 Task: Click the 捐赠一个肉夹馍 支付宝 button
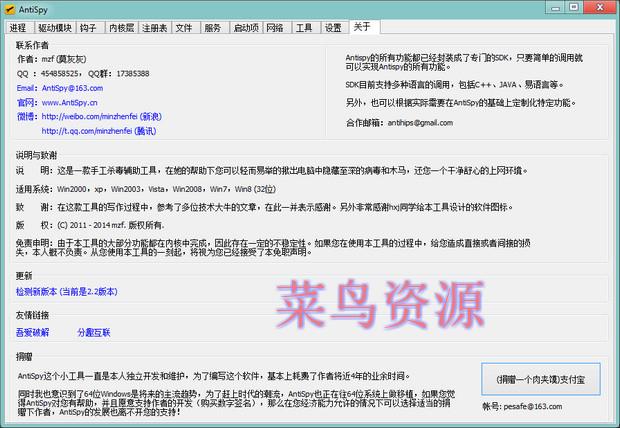[541, 379]
